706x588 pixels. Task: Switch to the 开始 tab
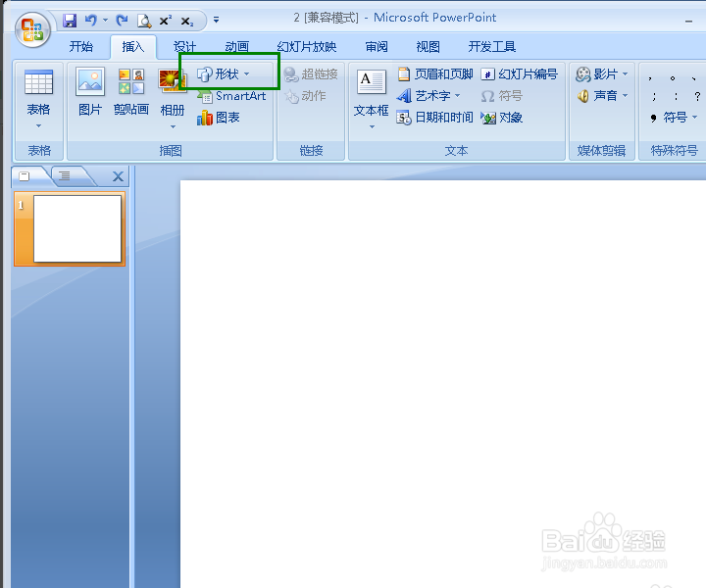tap(81, 46)
